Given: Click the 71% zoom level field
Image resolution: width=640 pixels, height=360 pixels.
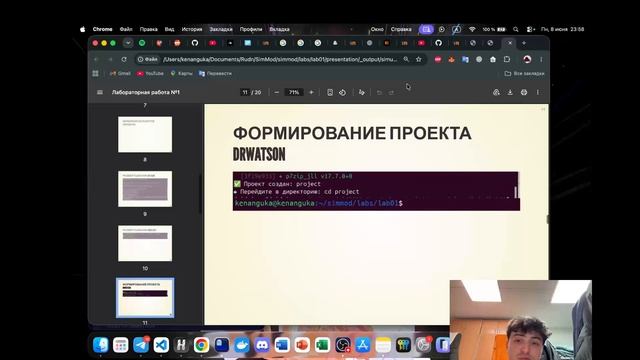Looking at the screenshot, I should click(x=294, y=92).
